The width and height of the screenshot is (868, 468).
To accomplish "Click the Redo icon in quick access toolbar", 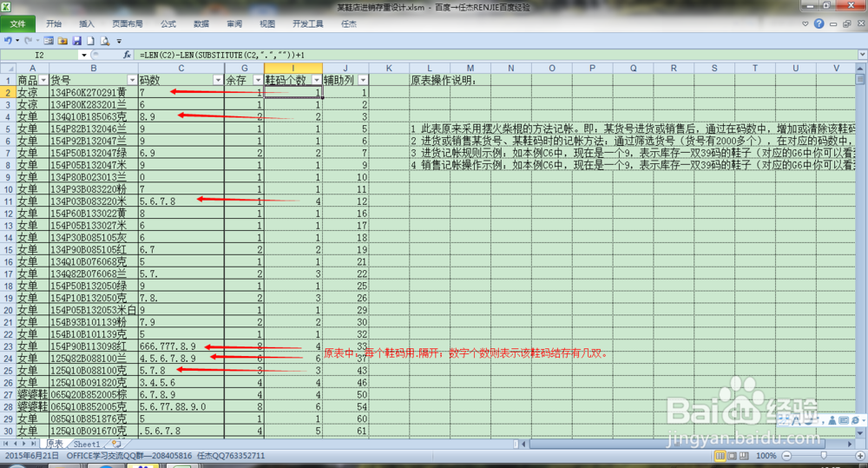I will [x=29, y=41].
